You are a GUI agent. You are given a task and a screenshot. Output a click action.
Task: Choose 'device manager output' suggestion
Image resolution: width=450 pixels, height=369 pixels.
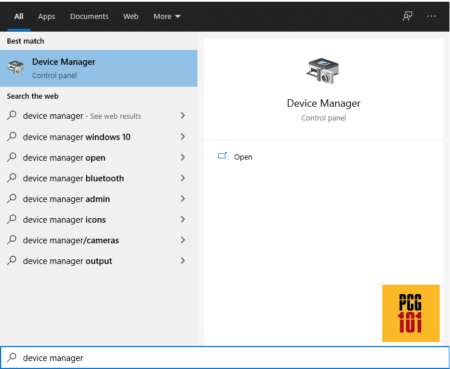[99, 261]
